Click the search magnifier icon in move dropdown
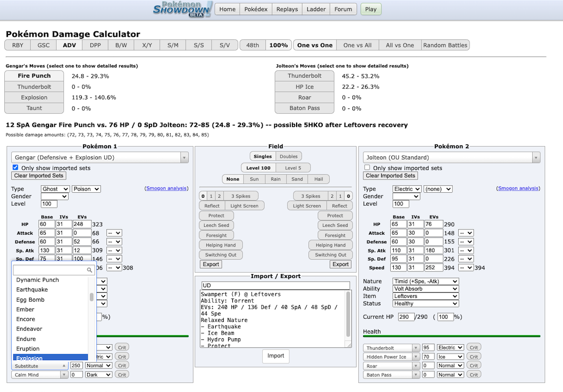563x392 pixels. click(89, 270)
